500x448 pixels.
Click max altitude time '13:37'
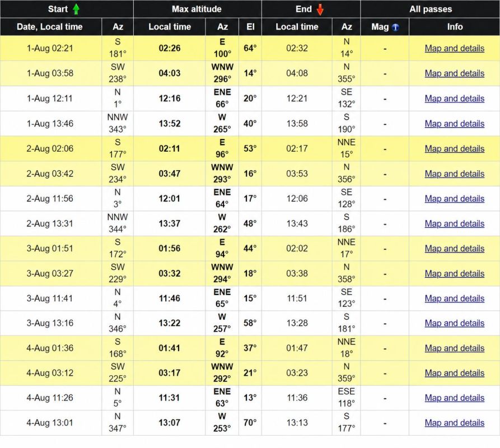170,223
